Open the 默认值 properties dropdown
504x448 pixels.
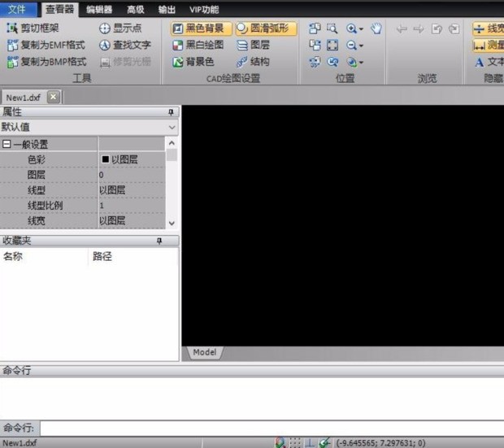point(172,128)
